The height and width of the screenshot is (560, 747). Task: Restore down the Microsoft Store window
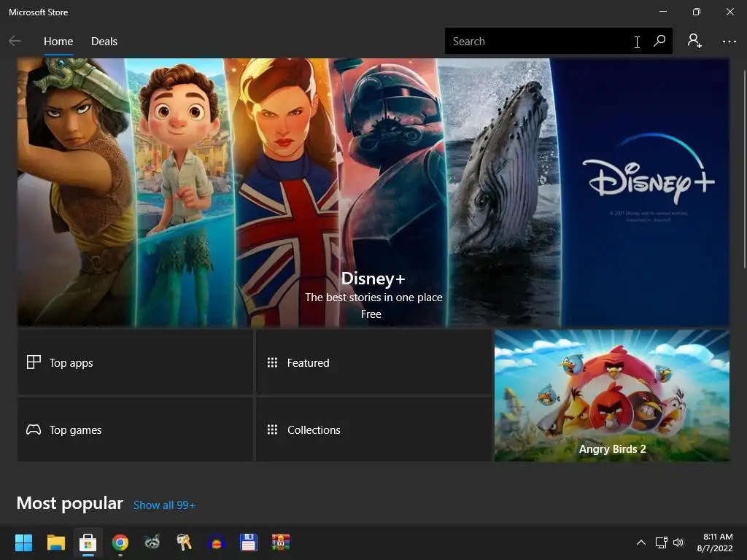pyautogui.click(x=697, y=12)
